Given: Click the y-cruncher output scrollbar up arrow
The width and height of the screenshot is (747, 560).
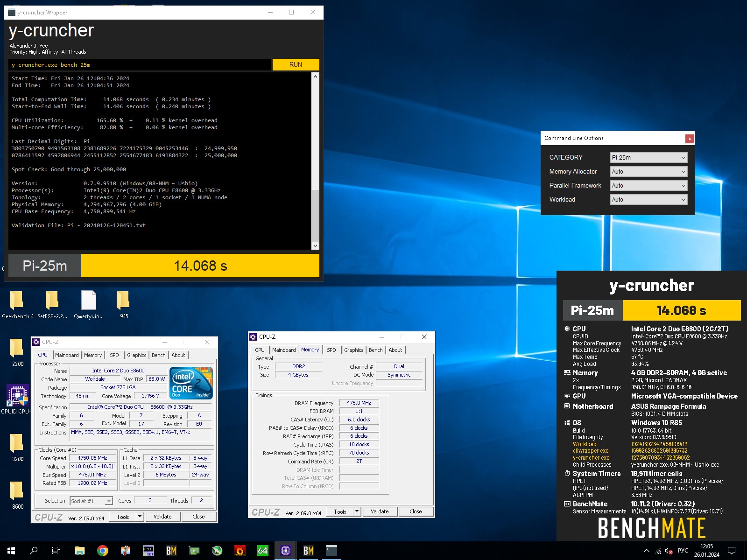Looking at the screenshot, I should (x=315, y=77).
